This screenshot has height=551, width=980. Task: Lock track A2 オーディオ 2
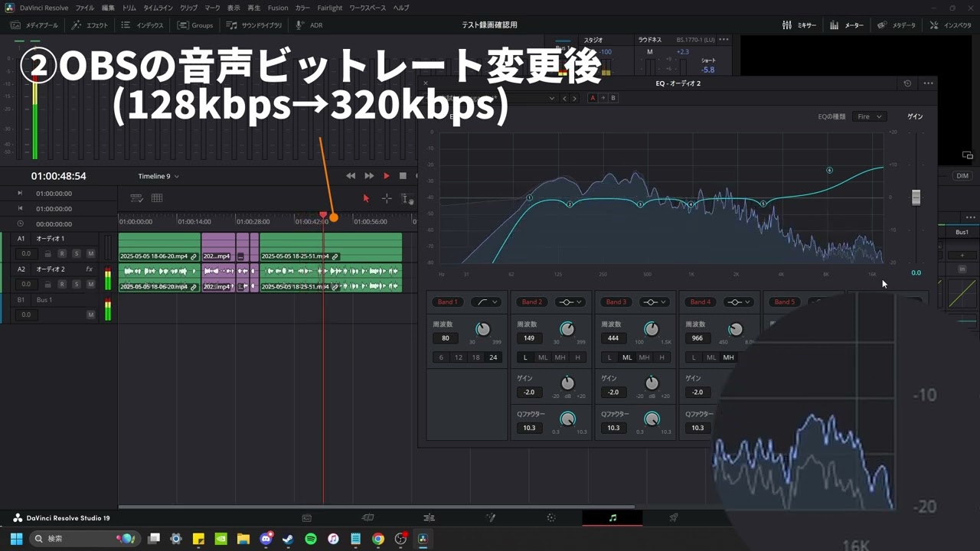(47, 284)
